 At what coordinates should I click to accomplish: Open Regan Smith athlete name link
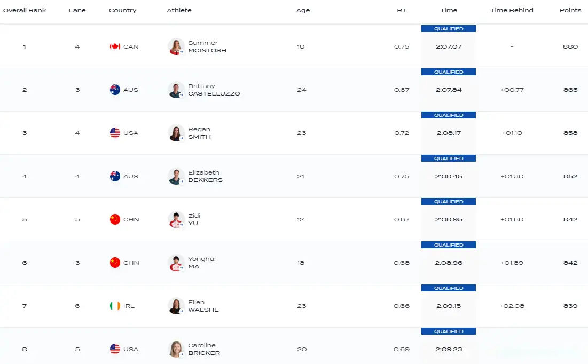[199, 133]
